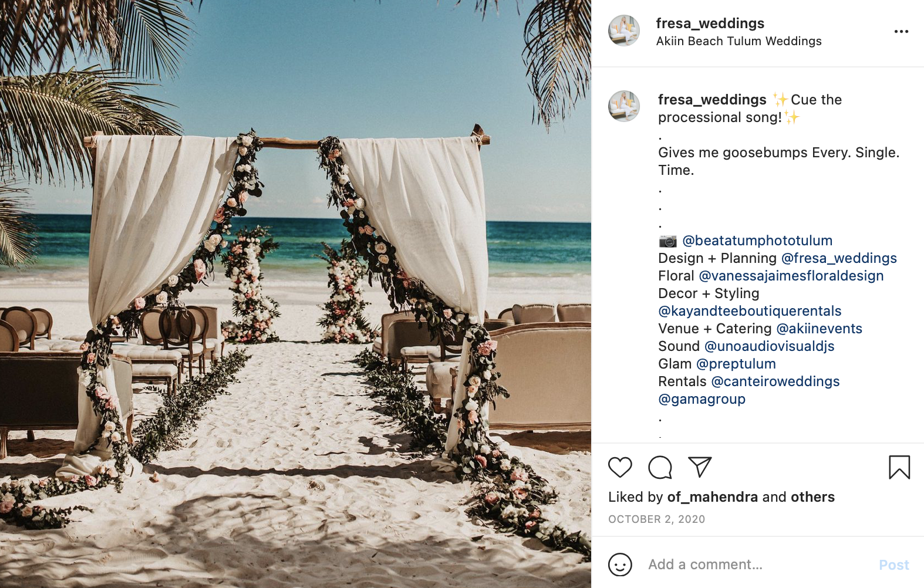Share the post via paper plane icon

(700, 467)
